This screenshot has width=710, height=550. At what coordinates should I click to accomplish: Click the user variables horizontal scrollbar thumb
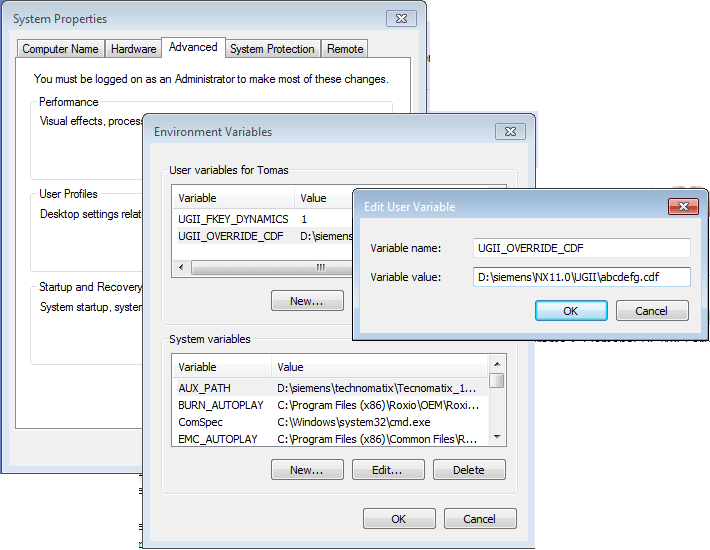point(272,267)
